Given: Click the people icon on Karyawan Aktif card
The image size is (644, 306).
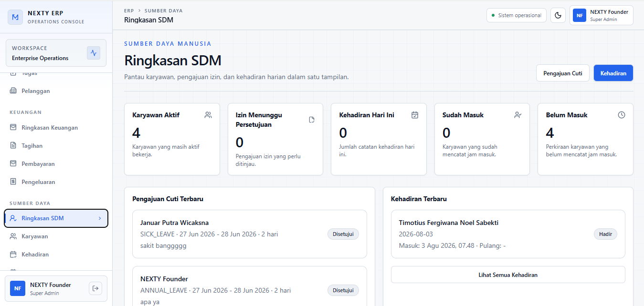Looking at the screenshot, I should (208, 115).
